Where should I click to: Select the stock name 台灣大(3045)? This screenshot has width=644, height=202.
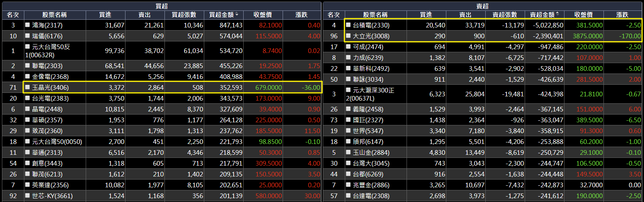click(371, 163)
